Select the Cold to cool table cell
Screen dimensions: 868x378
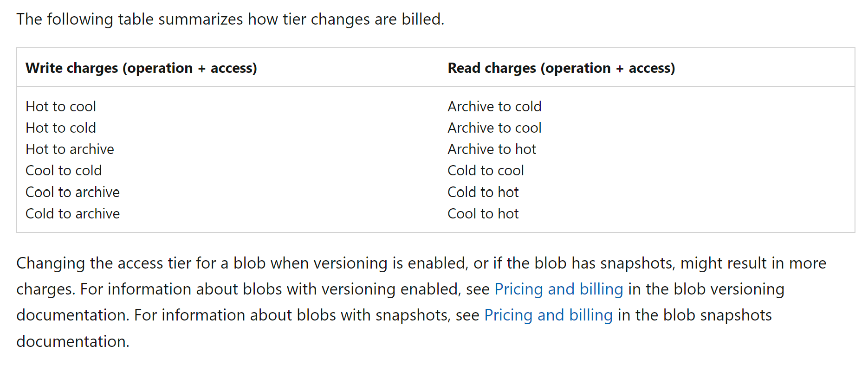pos(486,170)
